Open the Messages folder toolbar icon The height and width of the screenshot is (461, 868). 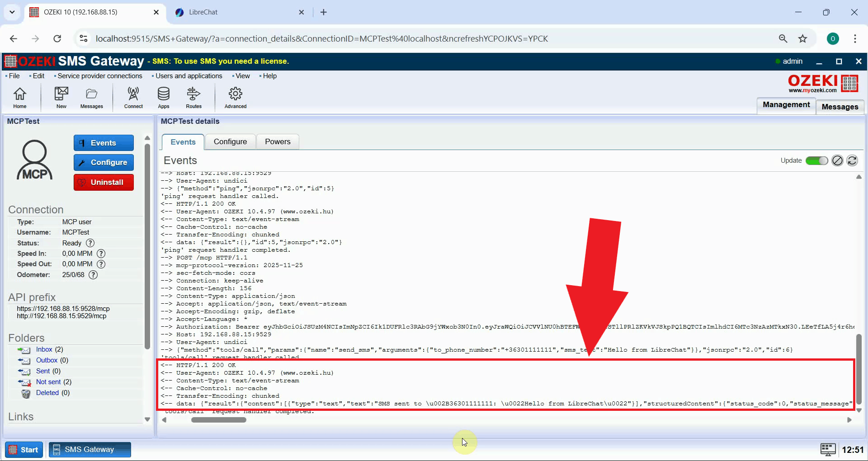[91, 98]
